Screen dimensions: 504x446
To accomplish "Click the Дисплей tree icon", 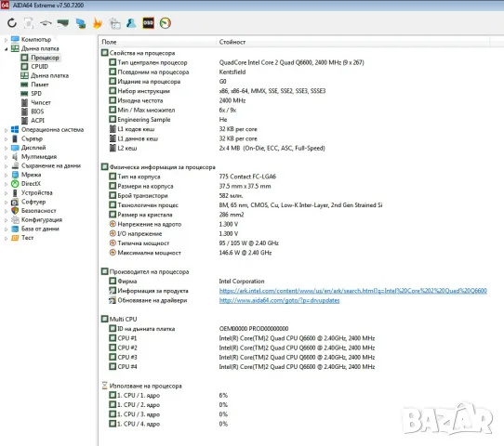I will [15, 148].
